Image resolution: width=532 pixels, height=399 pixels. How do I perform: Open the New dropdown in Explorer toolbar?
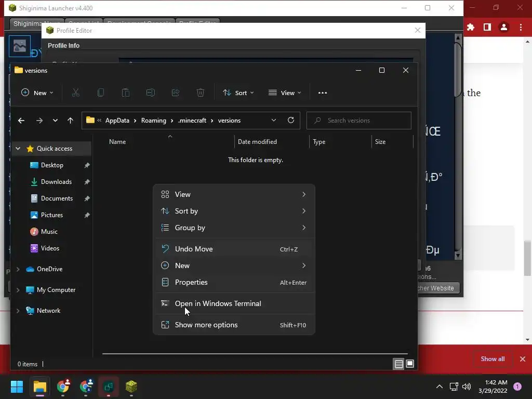point(37,93)
